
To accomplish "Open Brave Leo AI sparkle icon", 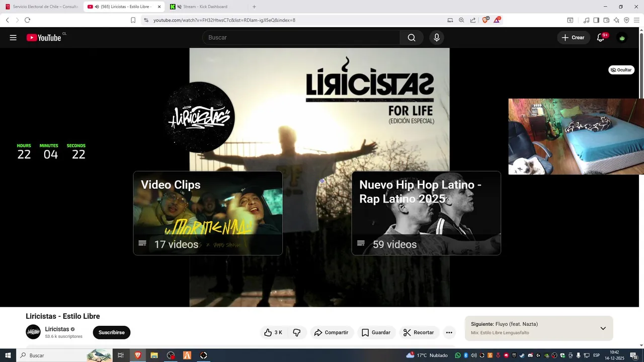I will coord(616,20).
